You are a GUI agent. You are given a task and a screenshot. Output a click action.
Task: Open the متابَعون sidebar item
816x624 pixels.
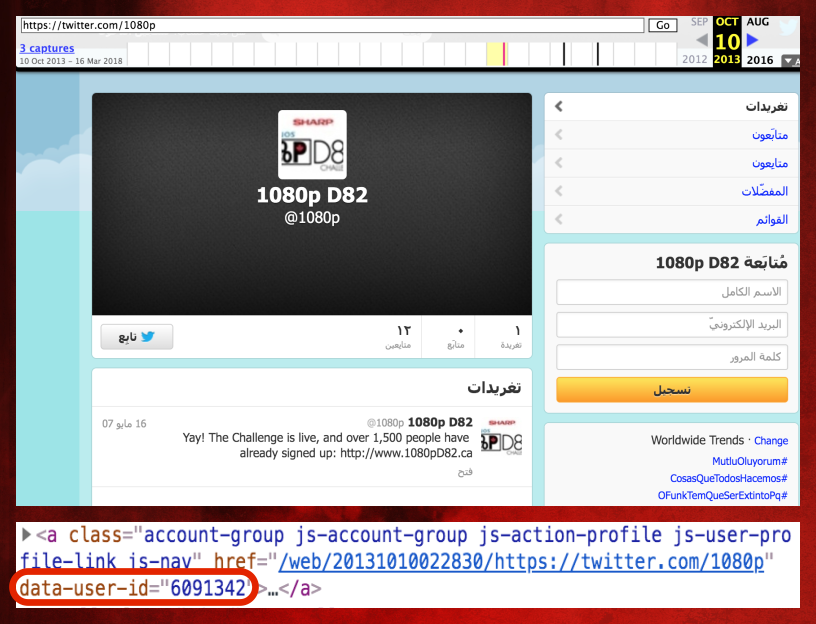(x=671, y=135)
